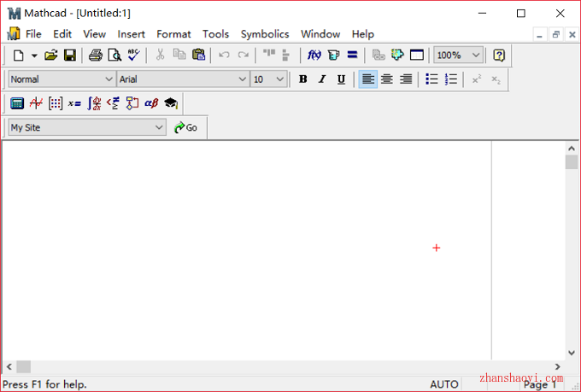Save the worksheet with floppy icon

click(x=70, y=56)
